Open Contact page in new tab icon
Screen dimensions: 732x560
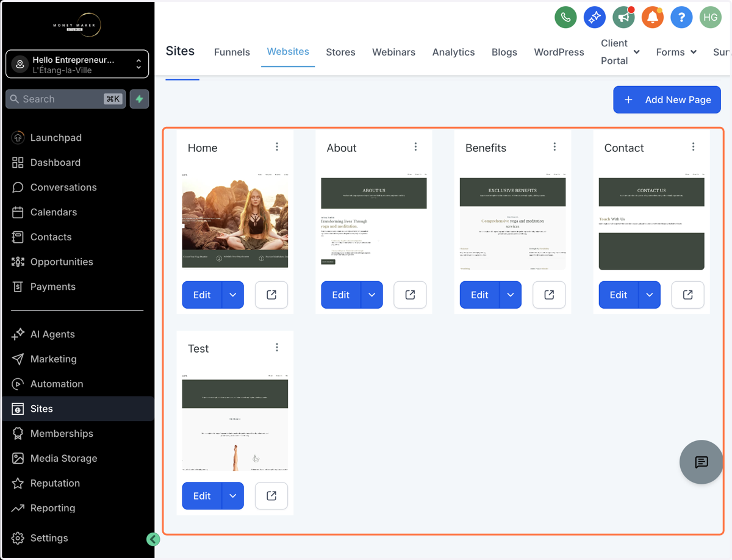tap(687, 295)
